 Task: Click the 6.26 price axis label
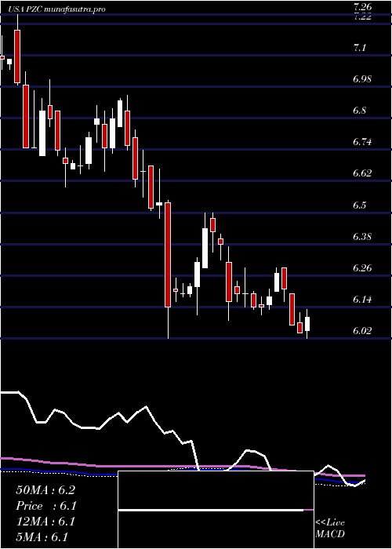tap(362, 268)
